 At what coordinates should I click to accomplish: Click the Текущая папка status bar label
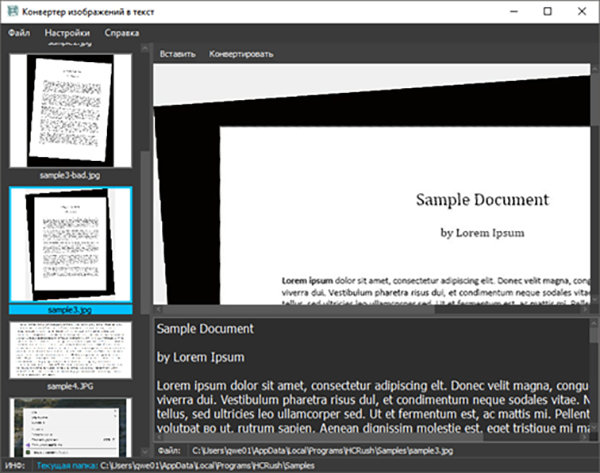[67, 466]
